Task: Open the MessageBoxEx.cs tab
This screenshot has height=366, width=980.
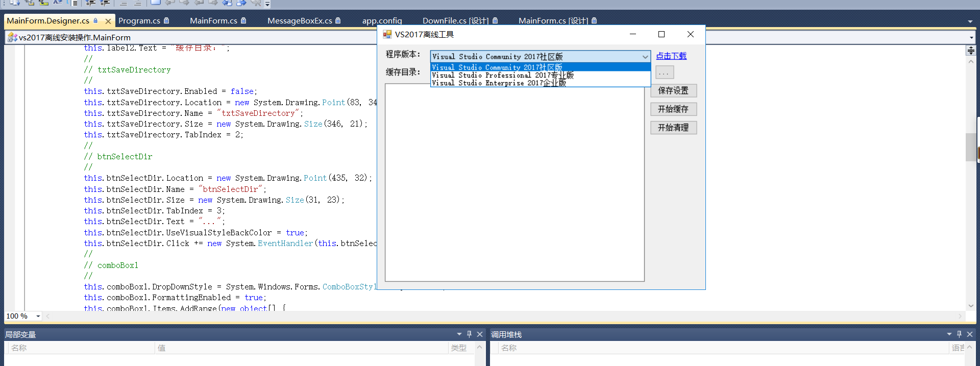Action: click(x=300, y=21)
